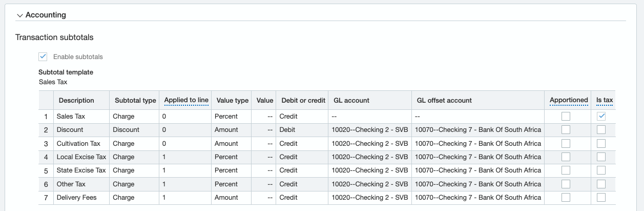Tick Apportioned for State Excise Tax row

coord(566,170)
